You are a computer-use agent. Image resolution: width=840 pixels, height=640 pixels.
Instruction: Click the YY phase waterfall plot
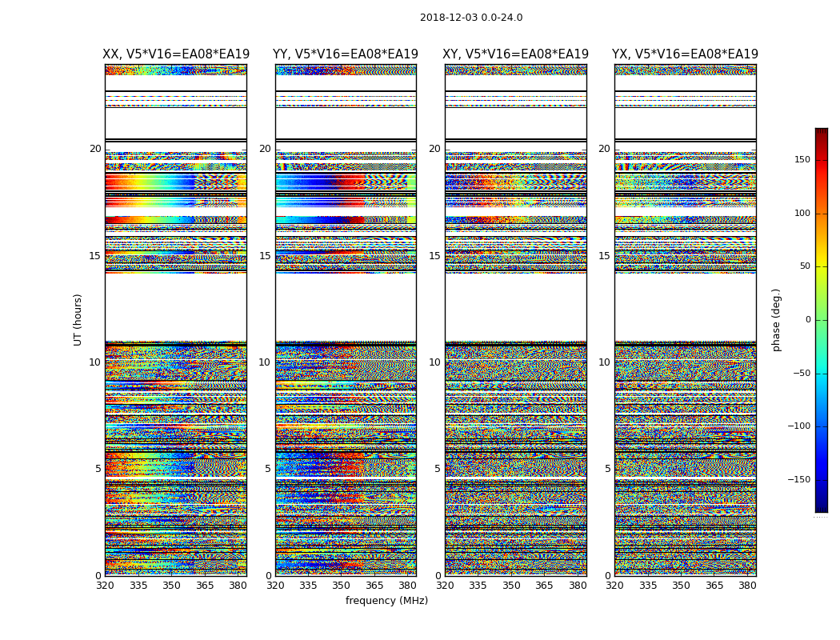pos(346,320)
